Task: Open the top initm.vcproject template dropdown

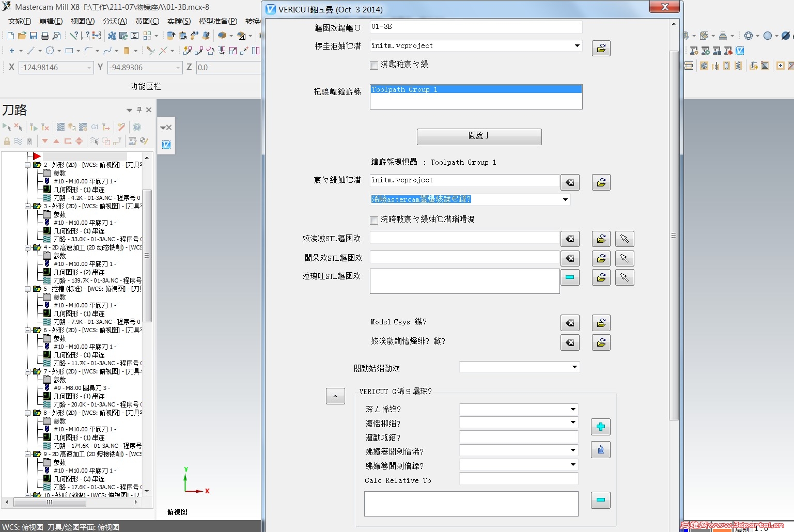Action: click(577, 46)
